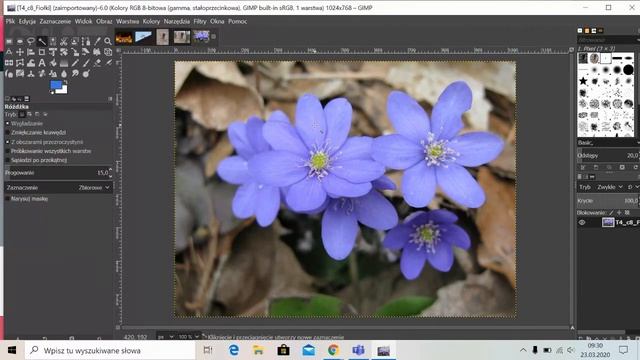Open layer mode Zwykłe dropdown
The height and width of the screenshot is (360, 640).
point(610,187)
